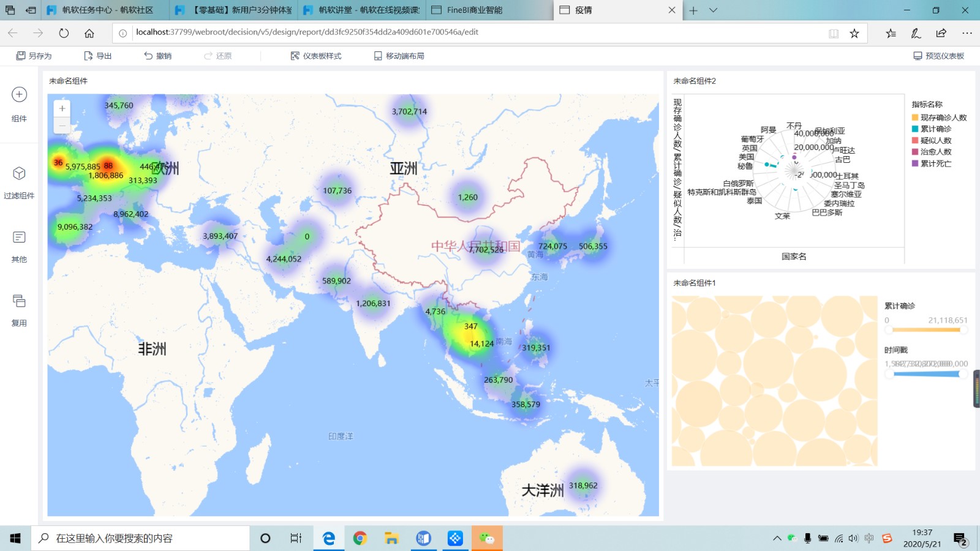Image resolution: width=980 pixels, height=551 pixels.
Task: Select the 未命名组件1 bubble chart title
Action: tap(695, 283)
